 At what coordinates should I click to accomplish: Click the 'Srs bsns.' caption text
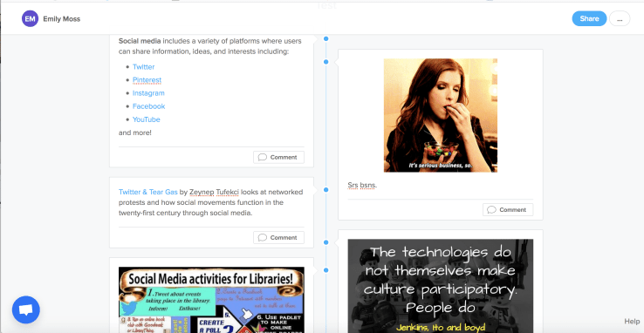pyautogui.click(x=362, y=185)
